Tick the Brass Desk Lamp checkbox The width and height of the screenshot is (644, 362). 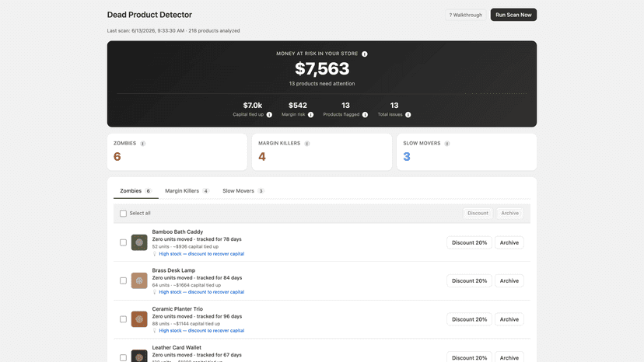pyautogui.click(x=123, y=280)
